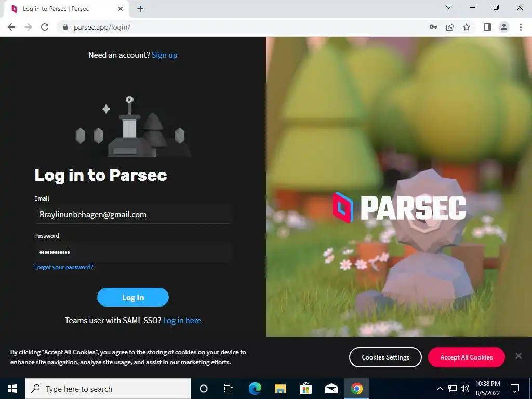Viewport: 532px width, 399px height.
Task: Launch Microsoft Edge from taskbar
Action: pos(255,389)
